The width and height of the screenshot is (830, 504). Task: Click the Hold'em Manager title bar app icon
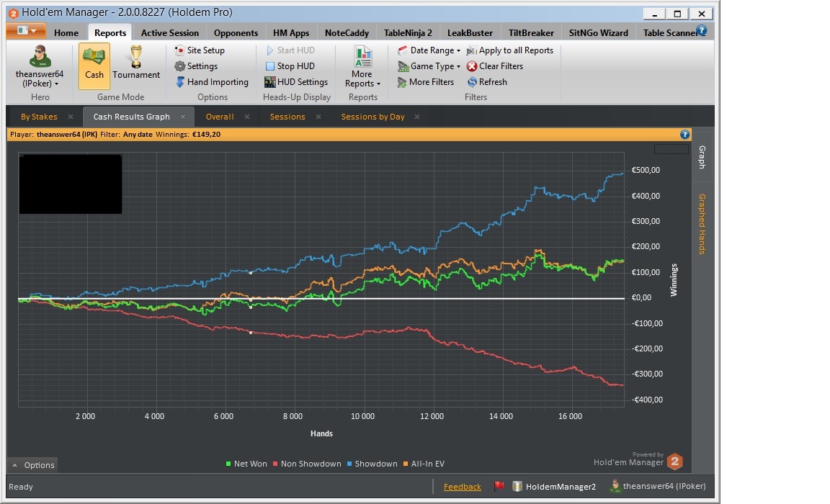[x=14, y=13]
